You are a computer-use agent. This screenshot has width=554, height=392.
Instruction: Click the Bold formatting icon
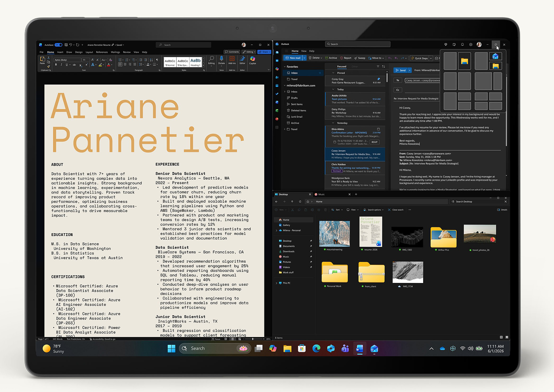click(x=56, y=65)
